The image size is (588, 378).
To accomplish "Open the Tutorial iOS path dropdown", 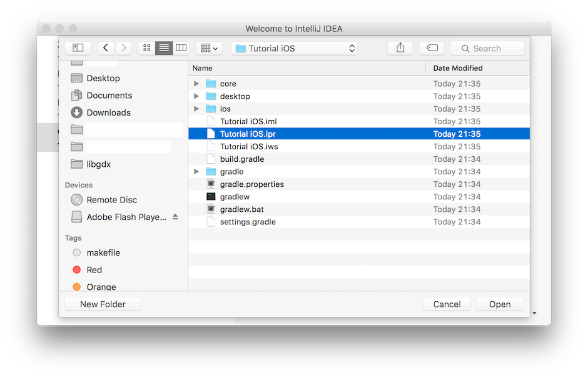I will coord(295,48).
